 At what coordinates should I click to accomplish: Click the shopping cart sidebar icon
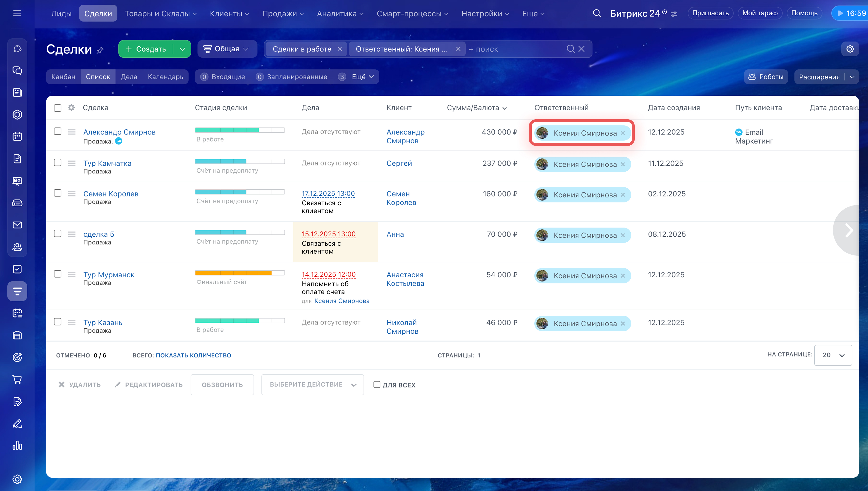(17, 379)
